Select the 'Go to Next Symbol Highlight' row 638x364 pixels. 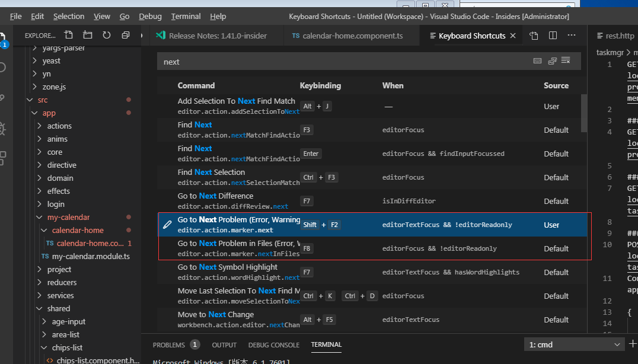pyautogui.click(x=372, y=272)
